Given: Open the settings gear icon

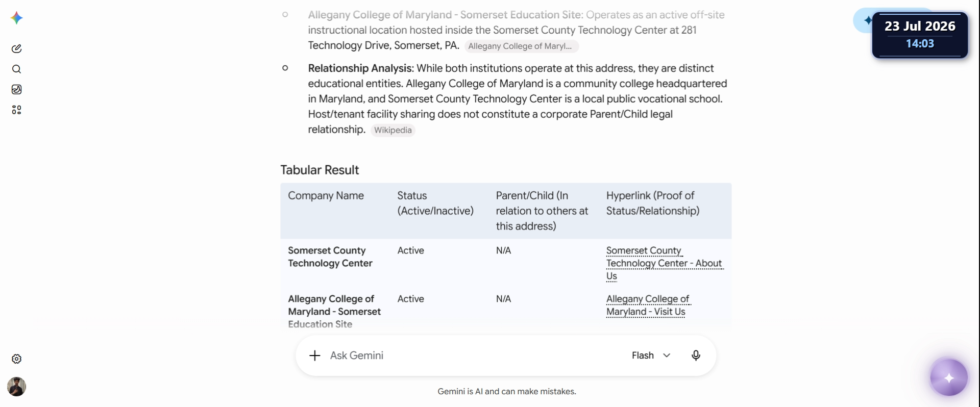Looking at the screenshot, I should pyautogui.click(x=16, y=359).
